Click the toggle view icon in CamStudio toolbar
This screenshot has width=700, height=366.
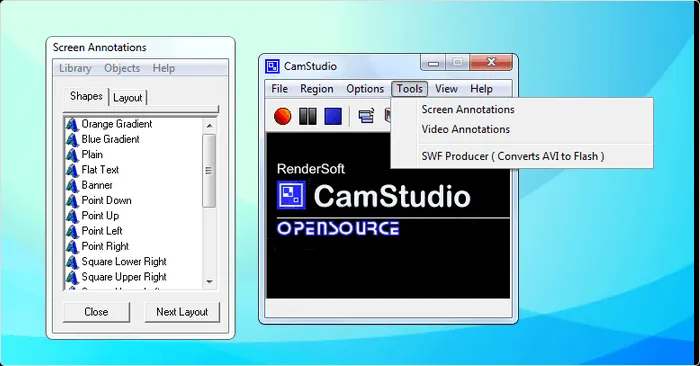click(366, 116)
